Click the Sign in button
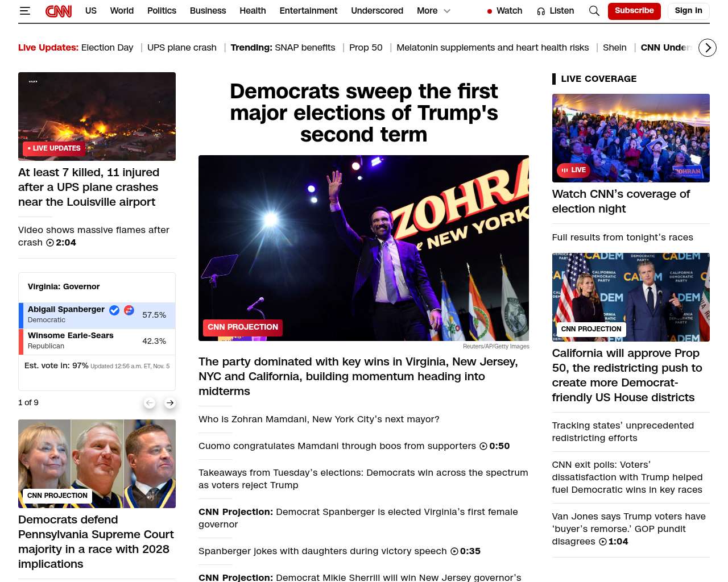 [688, 11]
